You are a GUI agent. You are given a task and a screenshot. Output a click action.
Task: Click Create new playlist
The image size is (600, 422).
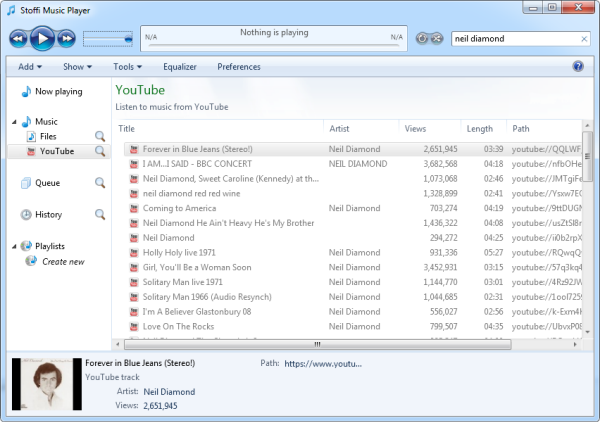pos(63,261)
